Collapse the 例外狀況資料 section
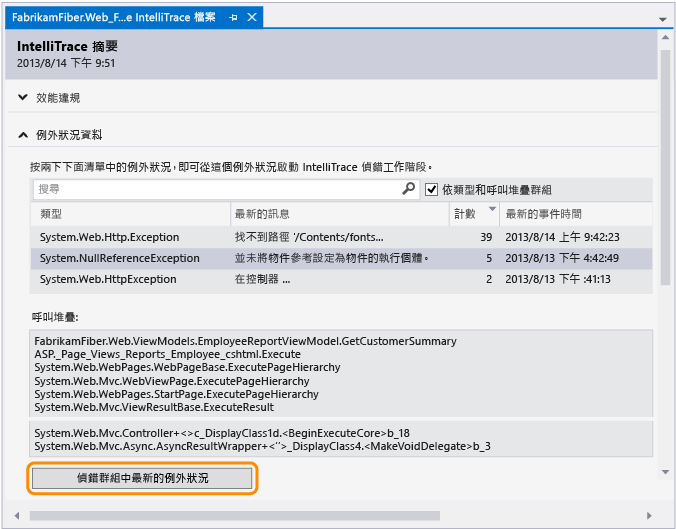This screenshot has height=529, width=676. 23,135
